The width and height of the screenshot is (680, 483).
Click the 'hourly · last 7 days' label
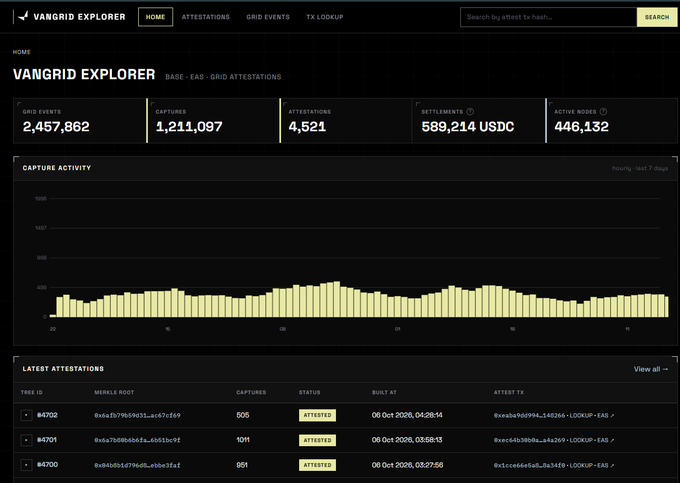click(640, 168)
